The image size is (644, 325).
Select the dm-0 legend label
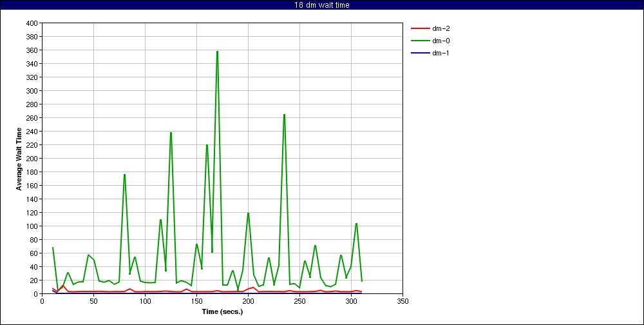pos(440,41)
